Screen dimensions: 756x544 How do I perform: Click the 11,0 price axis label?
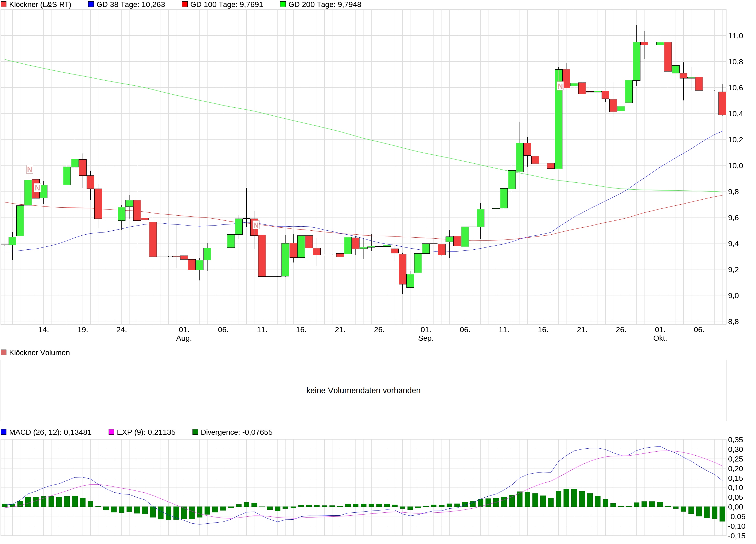735,36
